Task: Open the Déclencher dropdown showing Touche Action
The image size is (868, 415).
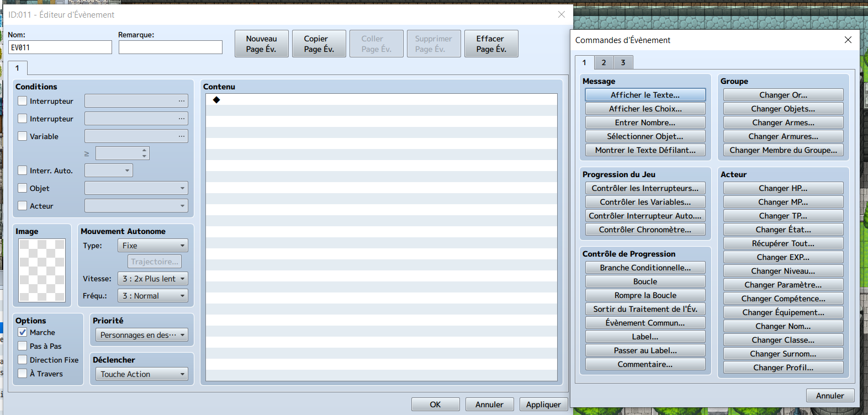Action: (x=142, y=374)
